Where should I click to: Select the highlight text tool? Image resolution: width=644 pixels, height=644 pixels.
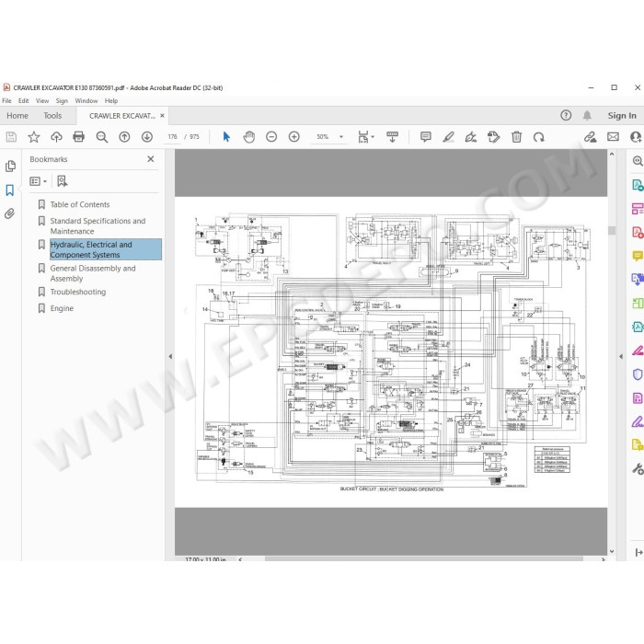click(x=448, y=137)
